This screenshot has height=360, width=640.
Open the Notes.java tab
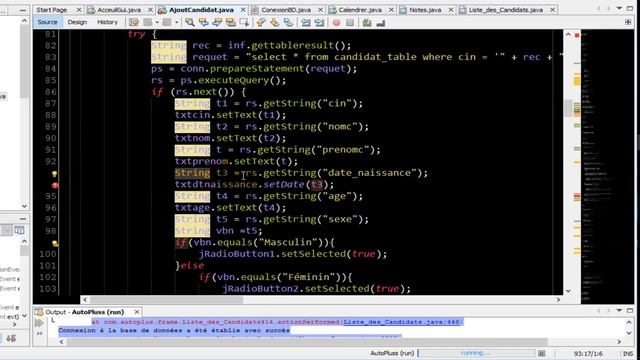[425, 9]
